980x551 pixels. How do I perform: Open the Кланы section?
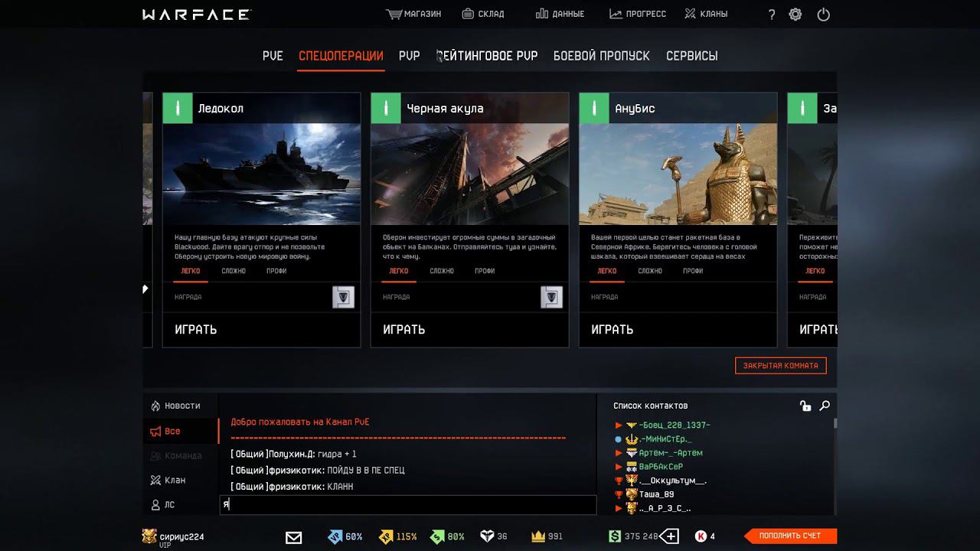click(x=706, y=14)
